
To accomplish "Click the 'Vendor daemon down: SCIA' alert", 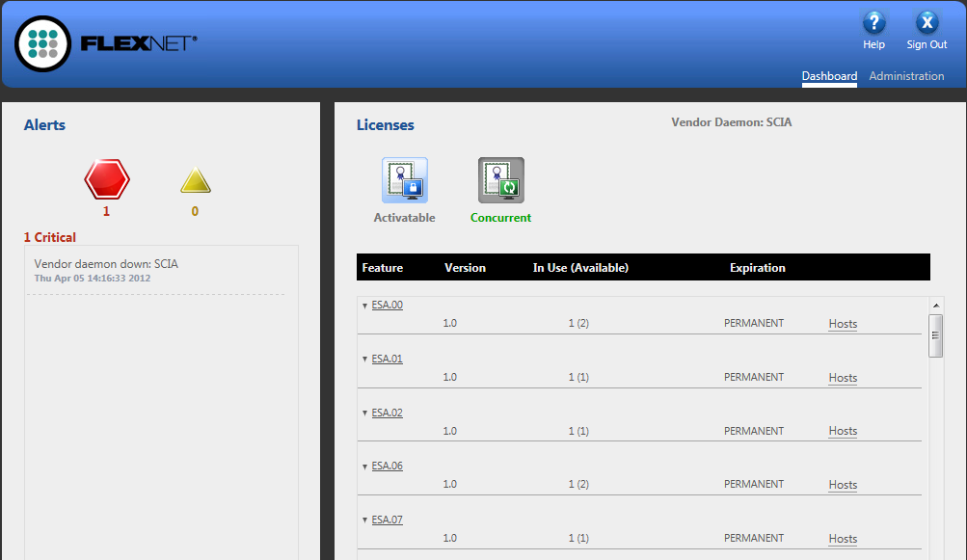I will (106, 264).
